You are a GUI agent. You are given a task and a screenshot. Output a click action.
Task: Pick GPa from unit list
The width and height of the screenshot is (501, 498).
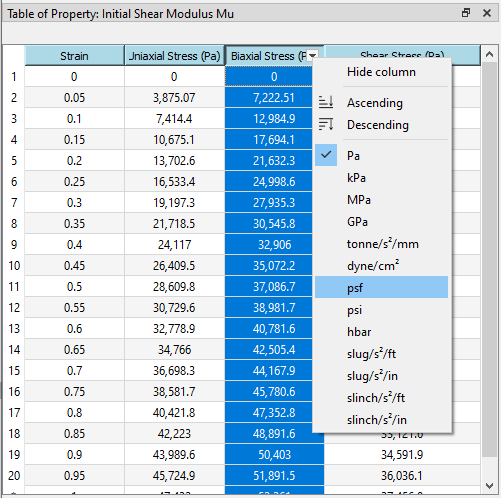pyautogui.click(x=357, y=222)
